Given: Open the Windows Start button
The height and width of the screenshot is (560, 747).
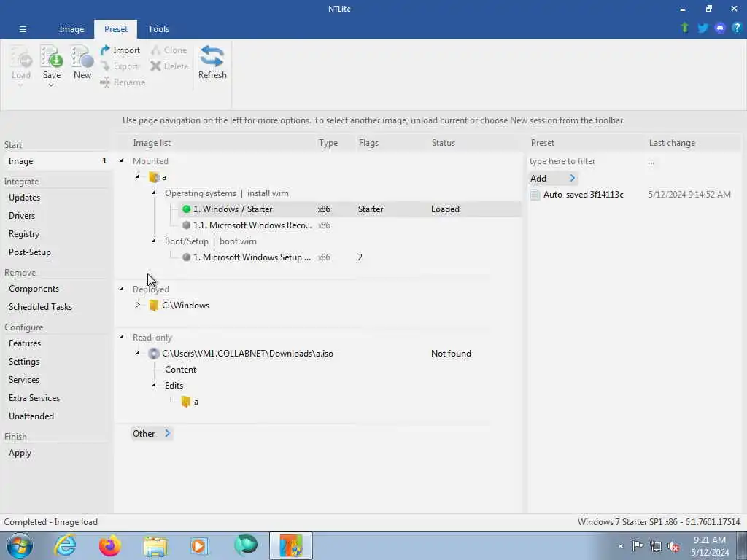Looking at the screenshot, I should coord(20,545).
